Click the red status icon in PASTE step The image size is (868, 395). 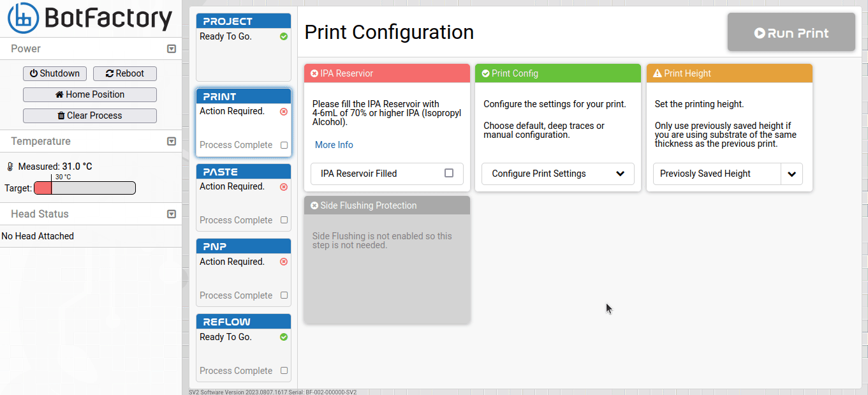(284, 187)
